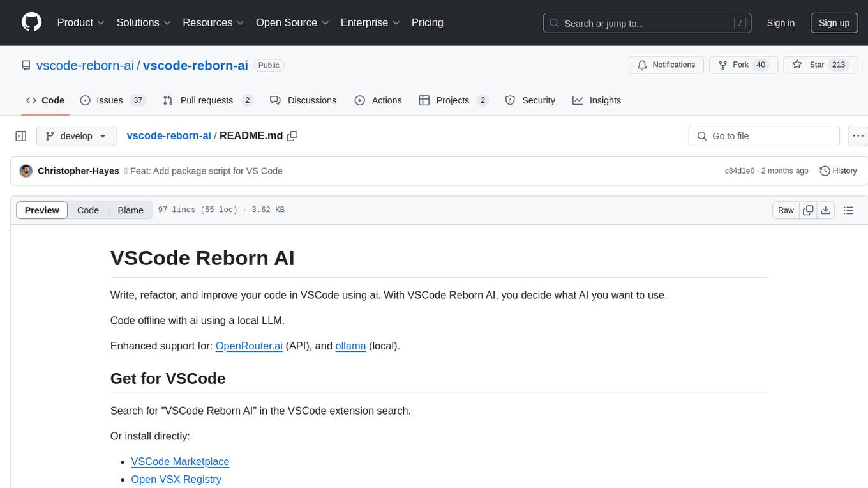Open the document outline
Screen dimensions: 868x488
pyautogui.click(x=848, y=210)
